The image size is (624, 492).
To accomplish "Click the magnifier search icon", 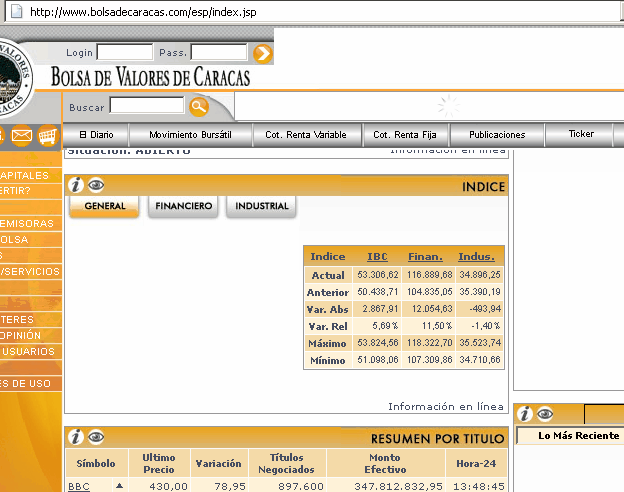I will [x=199, y=107].
